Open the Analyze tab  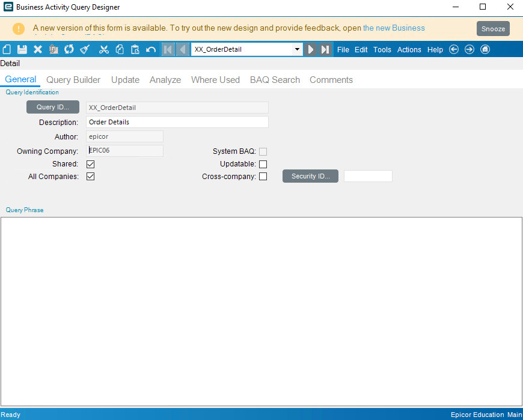165,80
